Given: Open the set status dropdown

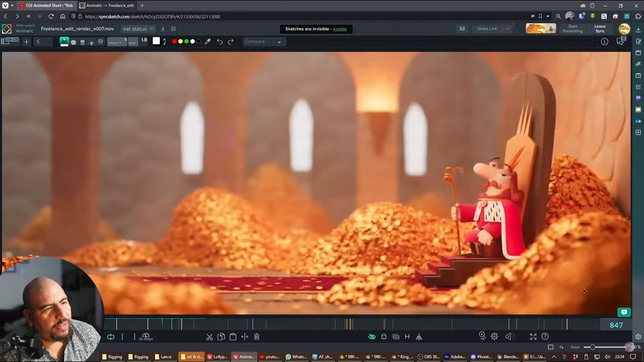Looking at the screenshot, I should point(138,29).
